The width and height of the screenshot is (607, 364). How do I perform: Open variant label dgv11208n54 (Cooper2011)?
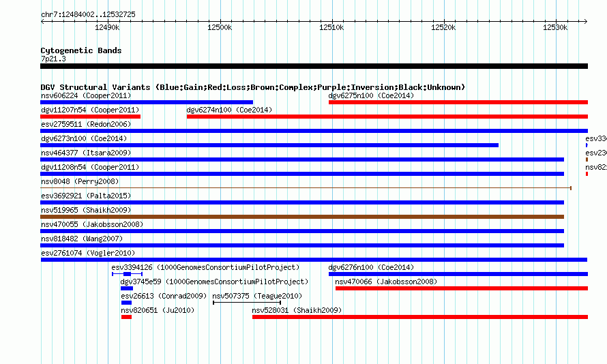coord(90,167)
